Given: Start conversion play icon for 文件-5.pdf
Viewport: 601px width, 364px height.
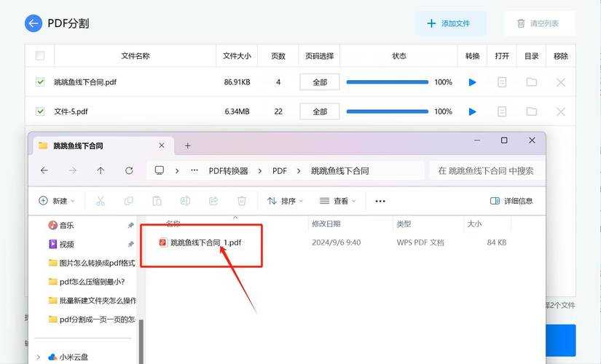Looking at the screenshot, I should click(472, 111).
